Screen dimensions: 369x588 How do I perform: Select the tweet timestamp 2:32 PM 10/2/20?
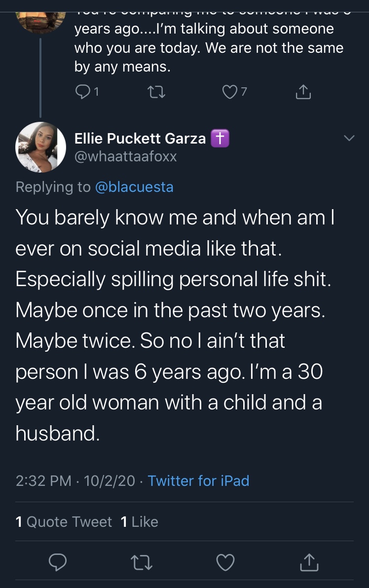pos(75,481)
